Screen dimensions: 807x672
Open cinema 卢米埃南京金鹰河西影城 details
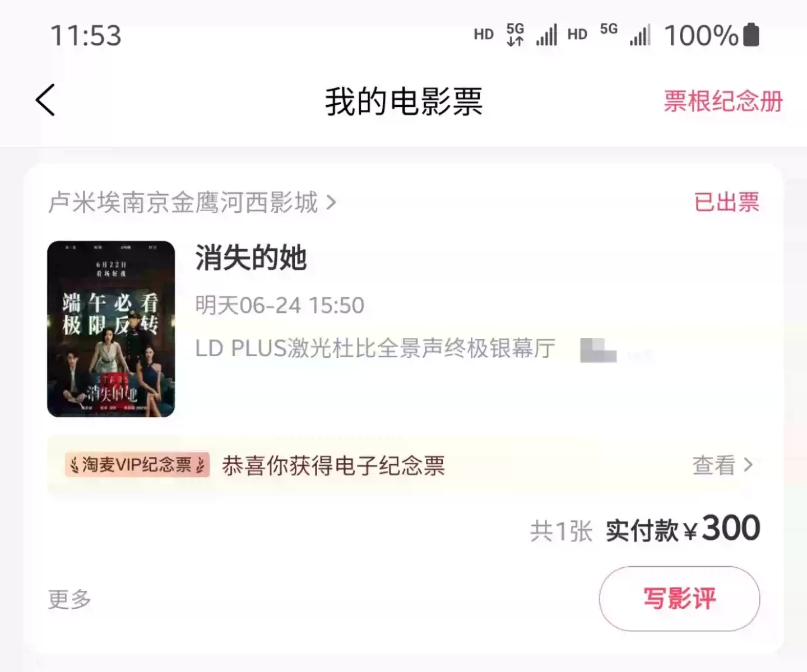click(x=183, y=202)
